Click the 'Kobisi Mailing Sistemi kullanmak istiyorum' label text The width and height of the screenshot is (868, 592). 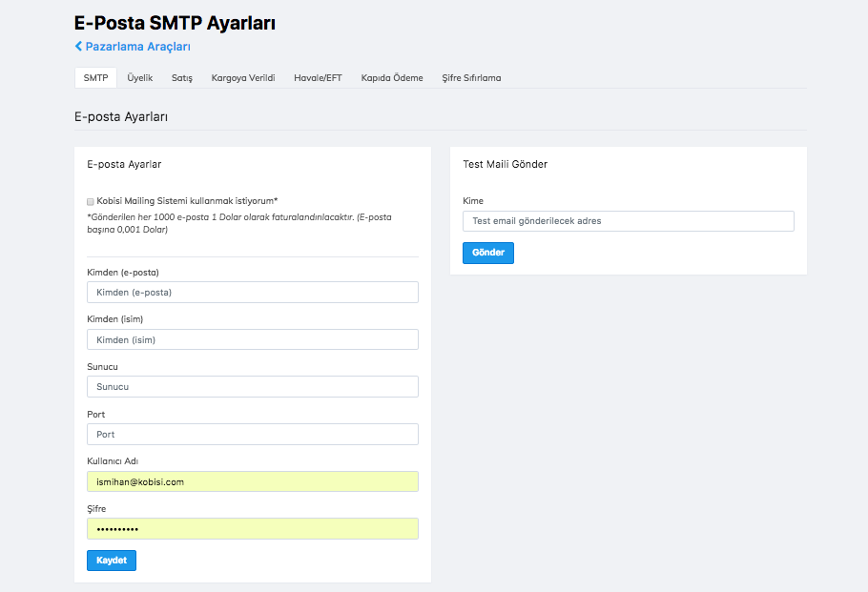[187, 201]
